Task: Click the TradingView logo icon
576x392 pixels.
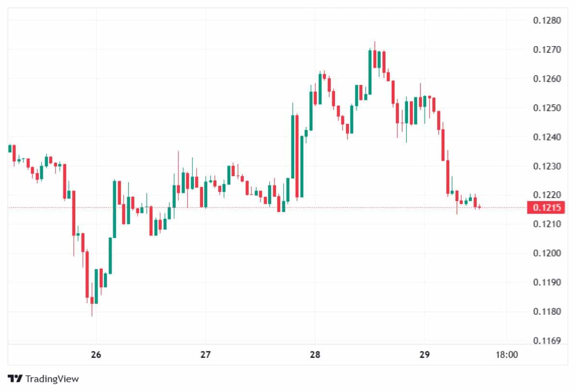Action: click(15, 379)
